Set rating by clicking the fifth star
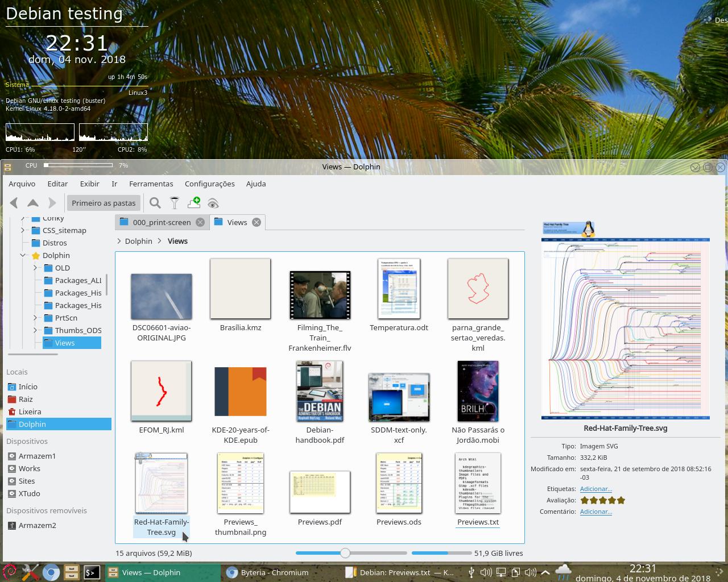The height and width of the screenshot is (582, 728). click(621, 500)
